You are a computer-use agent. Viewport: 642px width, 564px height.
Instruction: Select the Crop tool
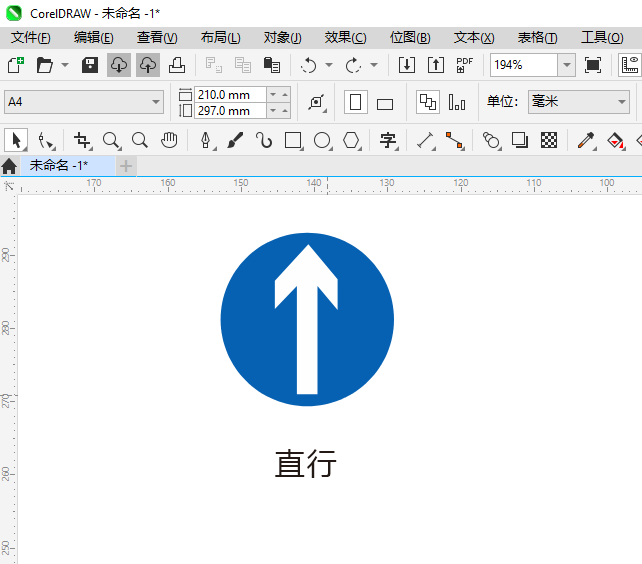(82, 140)
